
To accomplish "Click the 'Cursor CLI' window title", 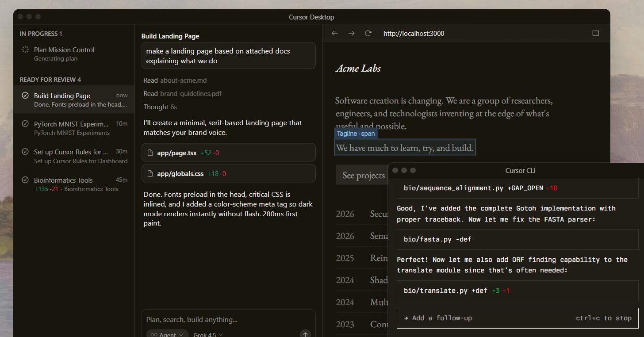I will (520, 171).
